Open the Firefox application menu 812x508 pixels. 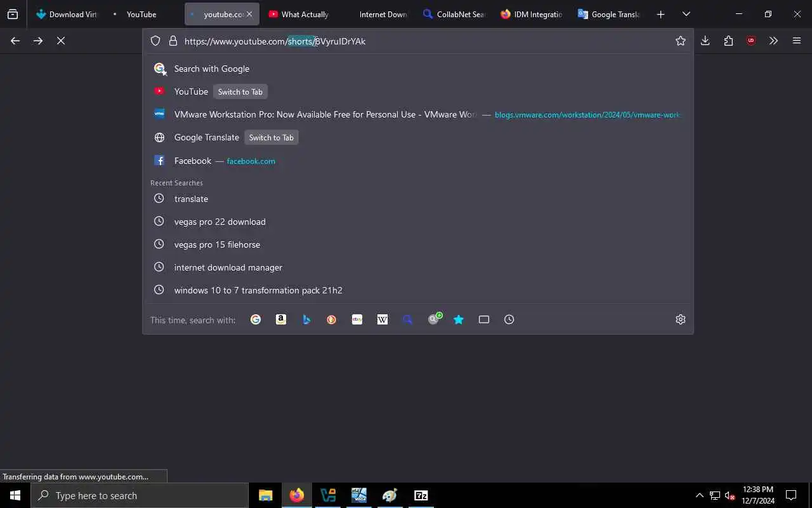click(x=797, y=41)
